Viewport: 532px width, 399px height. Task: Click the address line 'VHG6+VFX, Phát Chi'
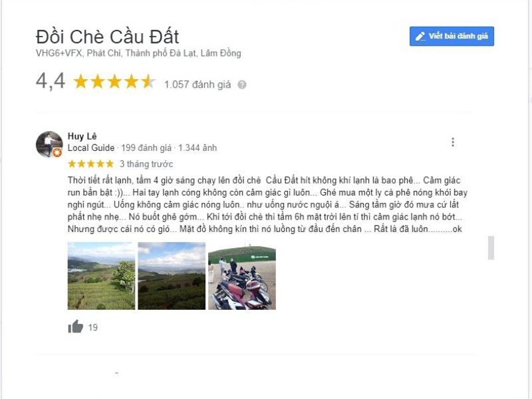click(78, 53)
